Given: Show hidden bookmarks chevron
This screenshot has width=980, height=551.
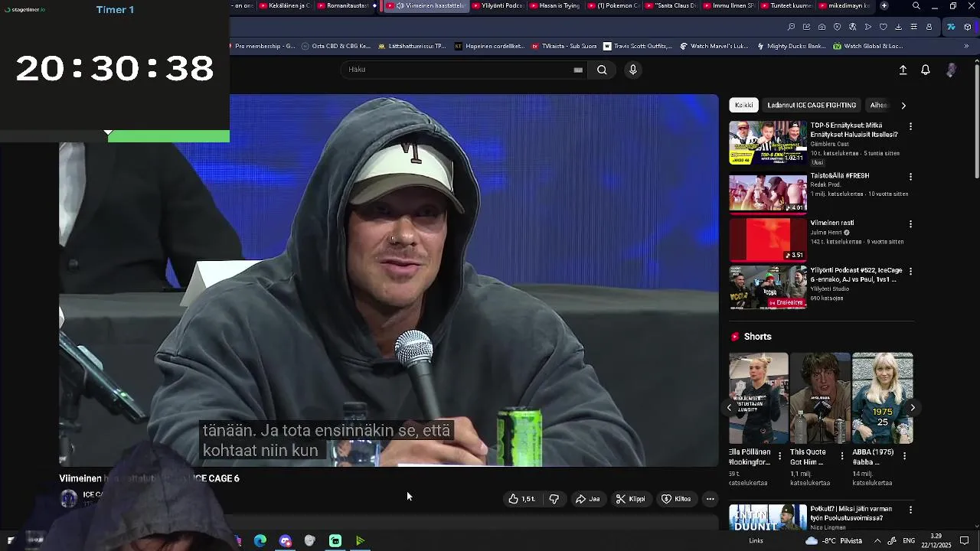Looking at the screenshot, I should 966,46.
